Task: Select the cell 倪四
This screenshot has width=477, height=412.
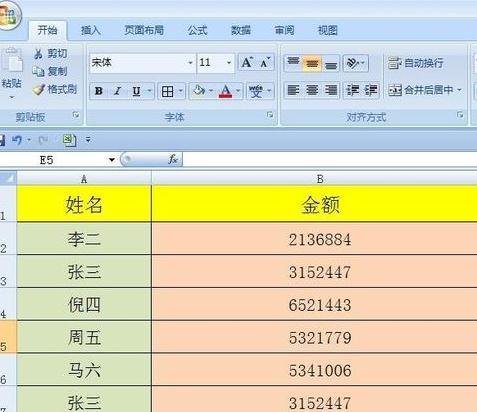Action: pyautogui.click(x=84, y=304)
